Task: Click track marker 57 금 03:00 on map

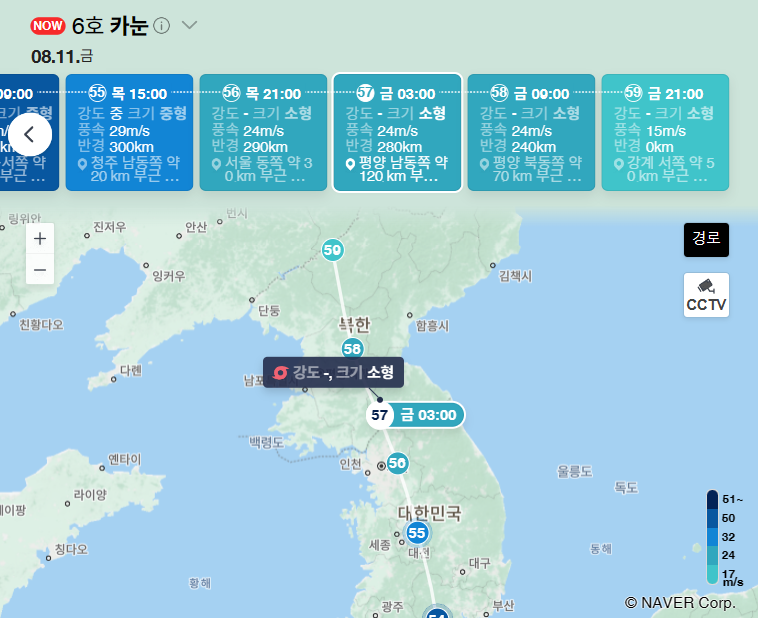Action: [x=416, y=415]
